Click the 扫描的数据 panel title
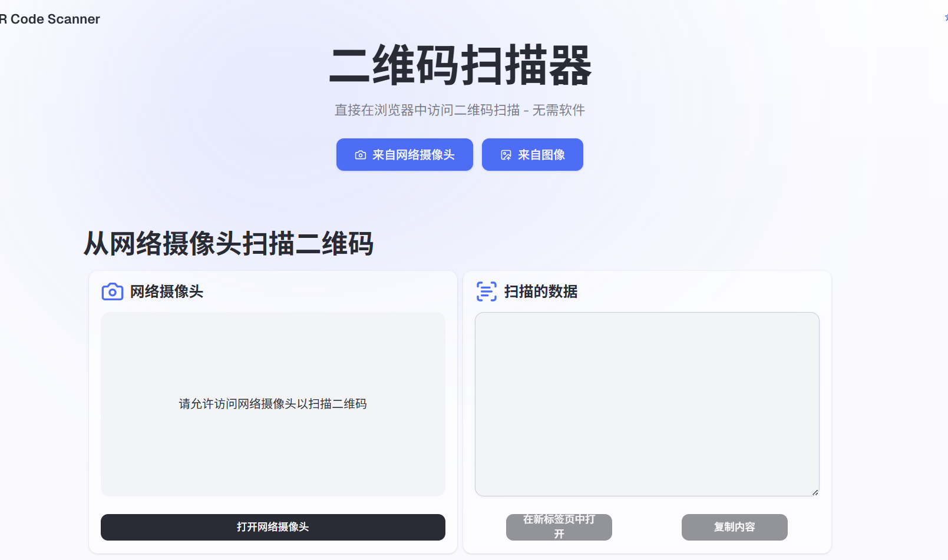Viewport: 948px width, 560px height. (x=541, y=291)
